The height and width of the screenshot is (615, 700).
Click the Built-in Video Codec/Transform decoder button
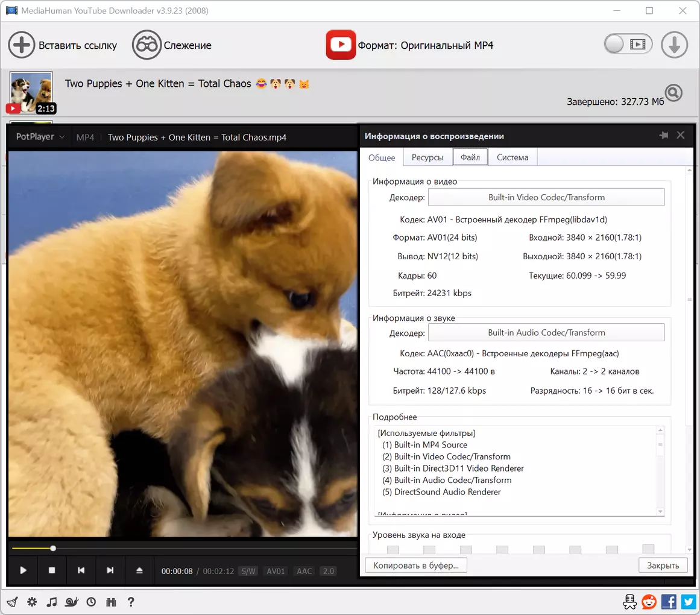pyautogui.click(x=546, y=197)
